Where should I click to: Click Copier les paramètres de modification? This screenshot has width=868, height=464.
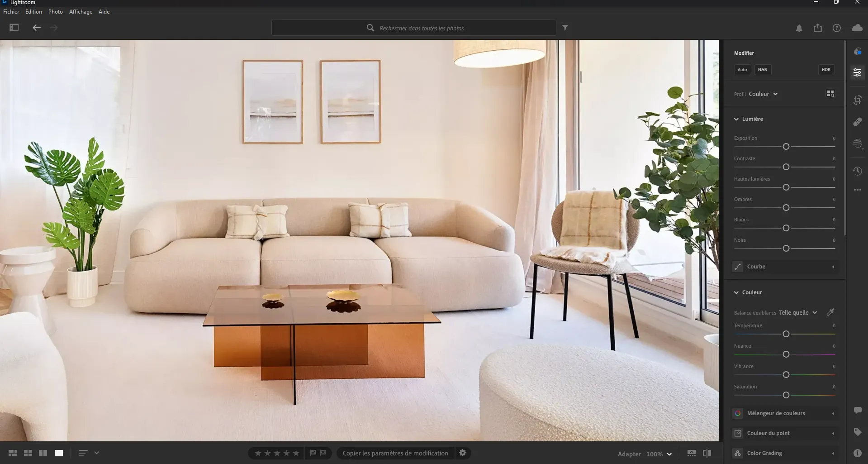point(395,453)
